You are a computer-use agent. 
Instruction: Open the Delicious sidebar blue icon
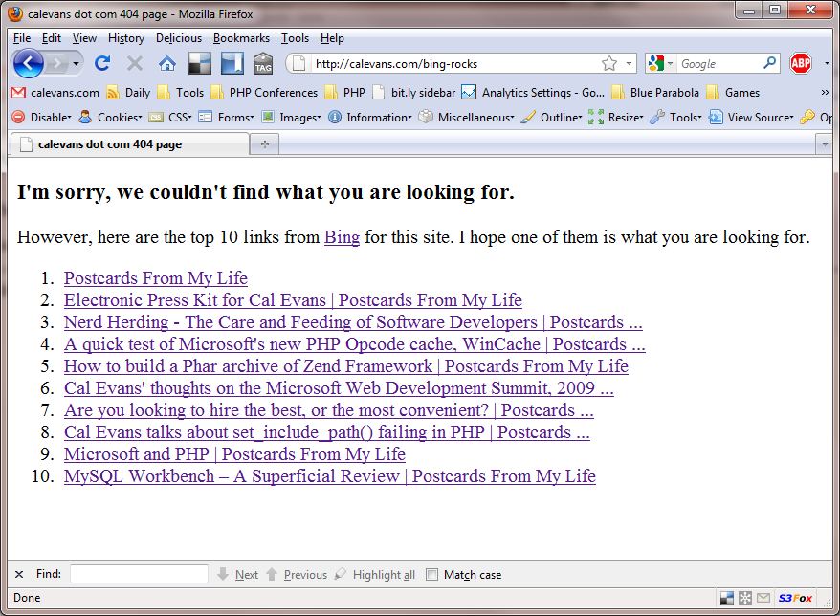pyautogui.click(x=232, y=63)
